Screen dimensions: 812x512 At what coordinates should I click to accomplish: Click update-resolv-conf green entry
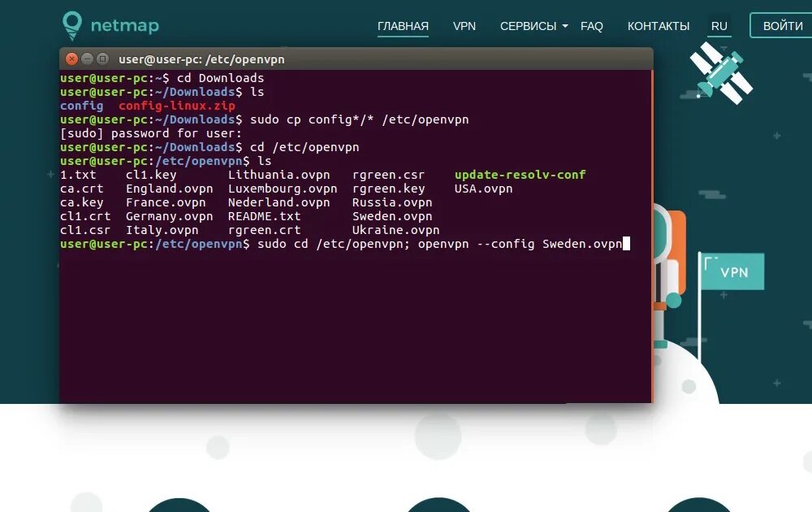coord(520,175)
